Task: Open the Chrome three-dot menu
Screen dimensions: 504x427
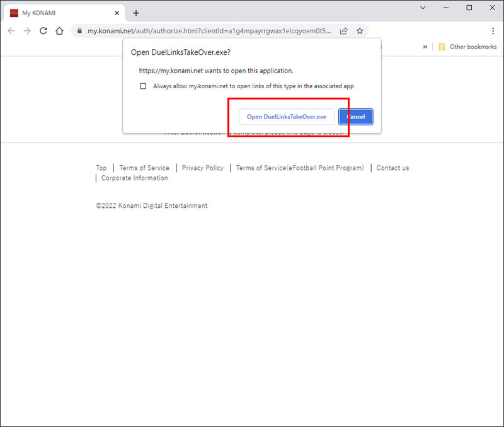Action: pos(493,31)
